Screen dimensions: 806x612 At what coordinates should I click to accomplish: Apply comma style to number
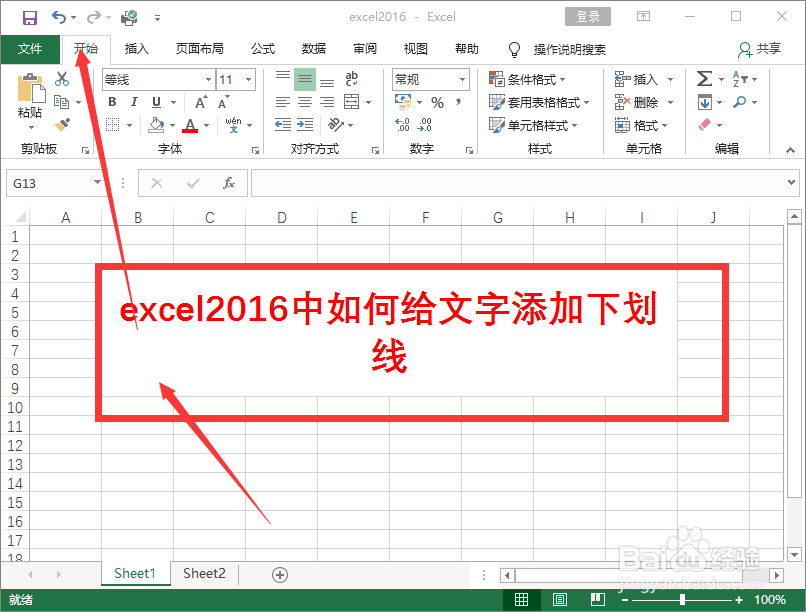click(458, 102)
